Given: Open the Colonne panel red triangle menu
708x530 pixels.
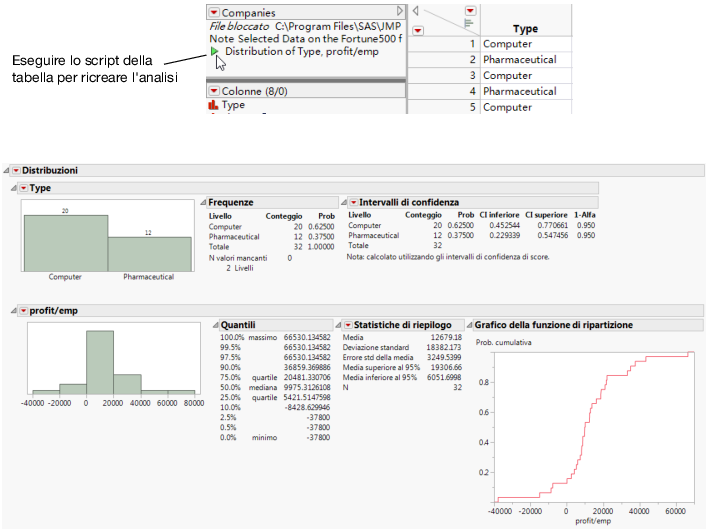Looking at the screenshot, I should (x=214, y=91).
